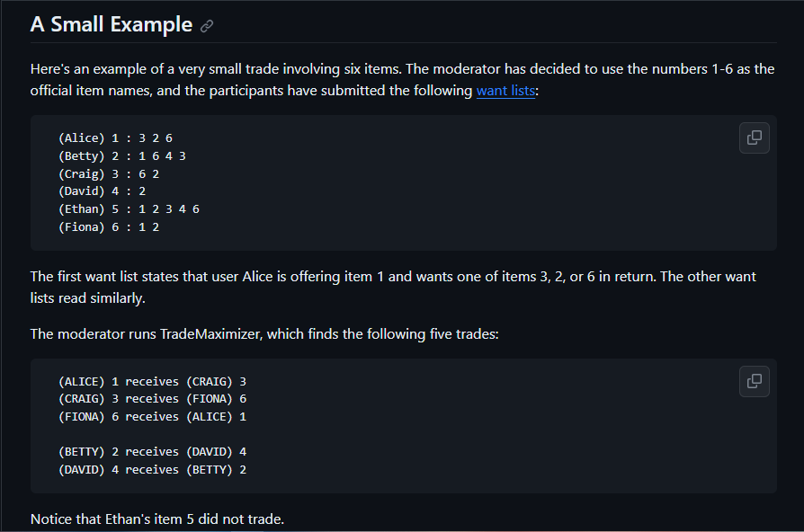Click Alice's want list line in code

(114, 138)
